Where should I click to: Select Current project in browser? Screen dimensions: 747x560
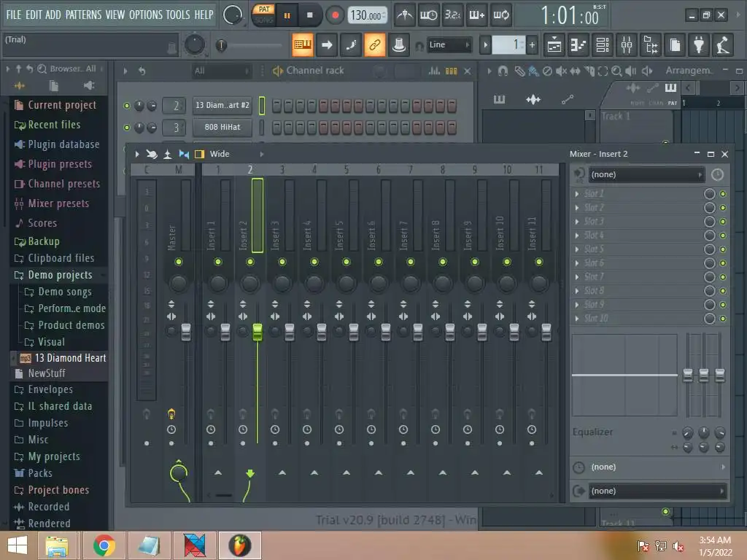pos(62,105)
